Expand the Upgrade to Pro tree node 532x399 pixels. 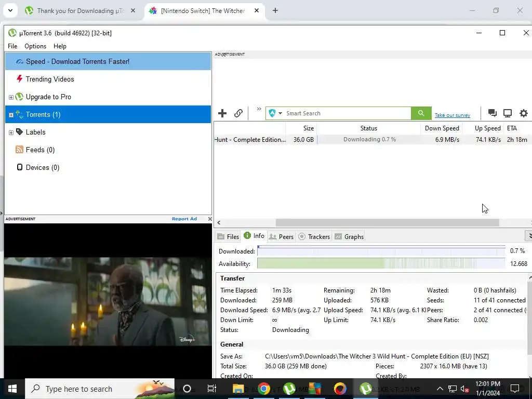(x=11, y=97)
